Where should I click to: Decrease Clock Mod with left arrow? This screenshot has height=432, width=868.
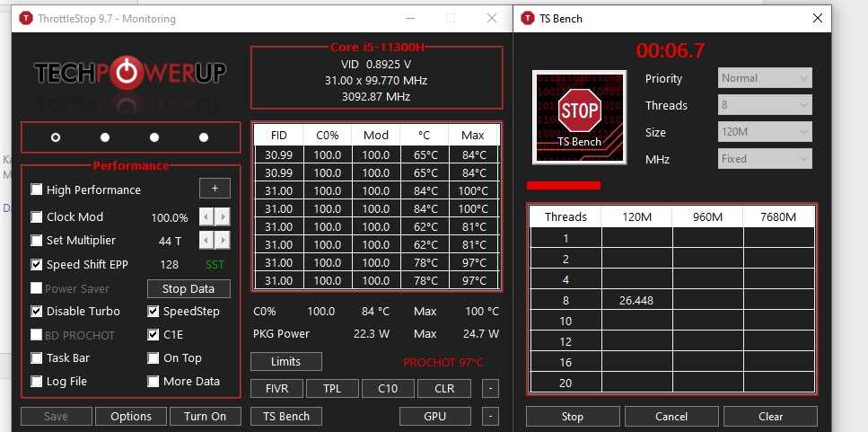[x=206, y=217]
